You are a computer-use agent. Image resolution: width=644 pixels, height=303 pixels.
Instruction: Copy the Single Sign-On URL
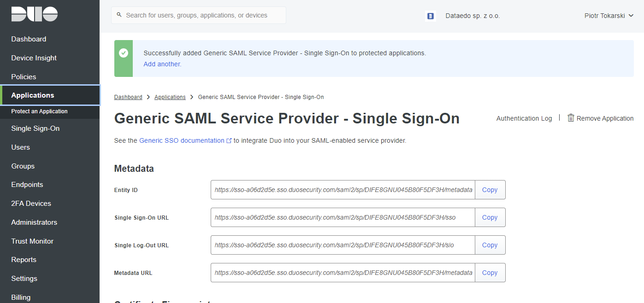(490, 217)
